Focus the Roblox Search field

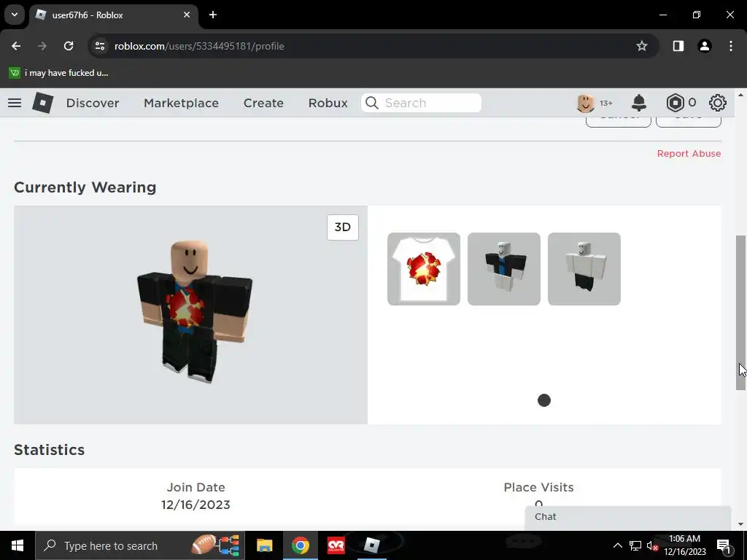(x=421, y=103)
